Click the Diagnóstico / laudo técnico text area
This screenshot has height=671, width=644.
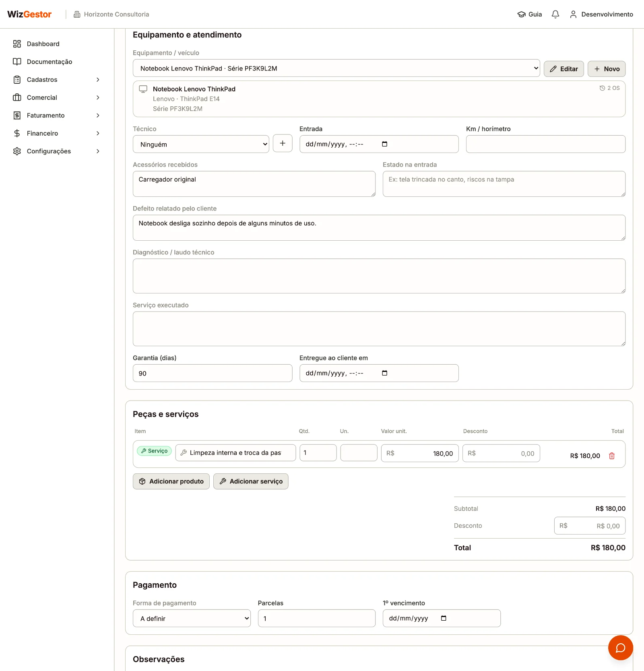379,276
